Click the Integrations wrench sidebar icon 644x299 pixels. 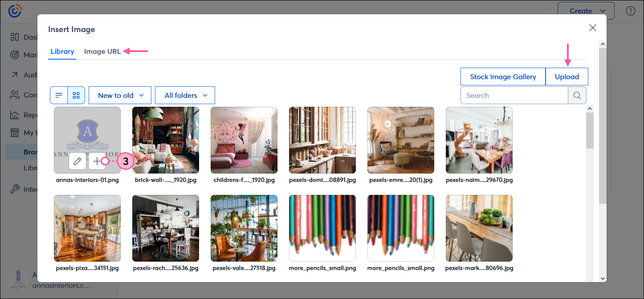click(x=15, y=189)
